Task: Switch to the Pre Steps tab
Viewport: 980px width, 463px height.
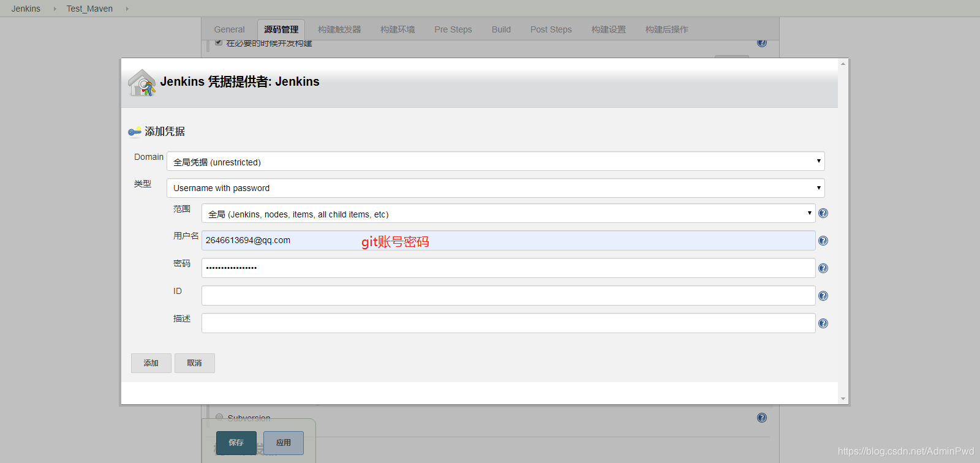Action: coord(453,29)
